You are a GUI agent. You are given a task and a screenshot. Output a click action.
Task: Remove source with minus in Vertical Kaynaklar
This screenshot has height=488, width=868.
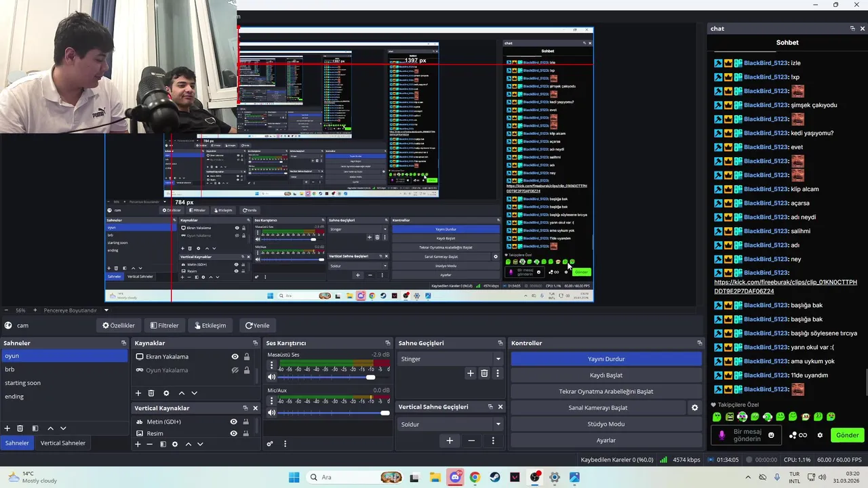click(149, 444)
